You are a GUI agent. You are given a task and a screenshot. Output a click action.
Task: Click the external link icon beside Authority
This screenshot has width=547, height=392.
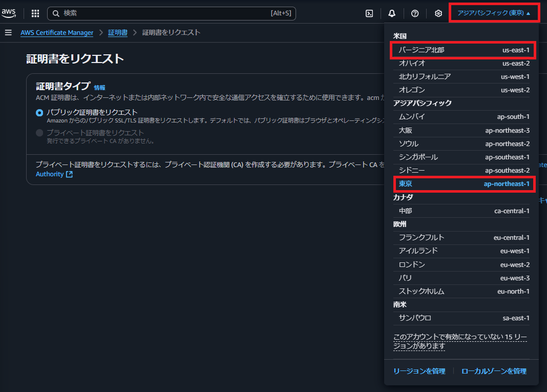70,174
